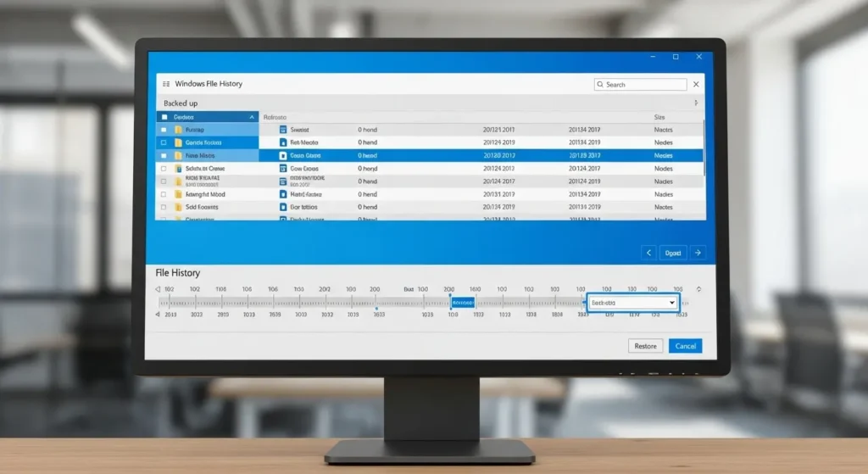Click the folder icon in Sold Koosnts row

tap(178, 207)
